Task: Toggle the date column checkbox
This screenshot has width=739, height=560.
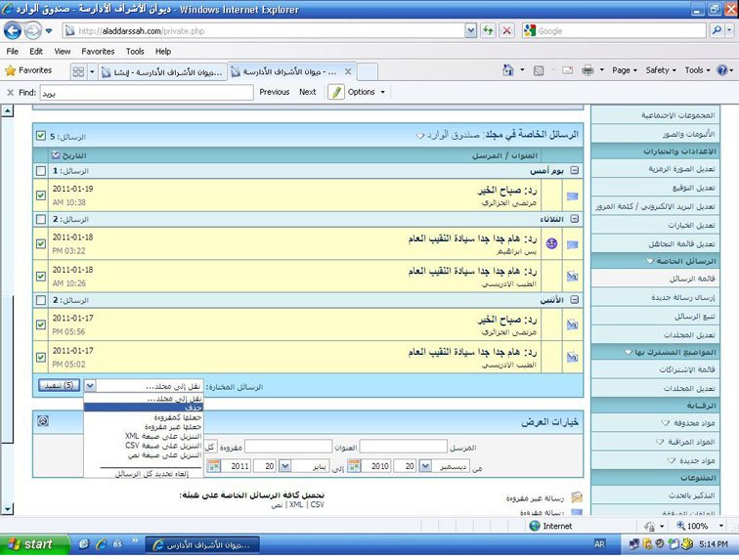Action: coord(56,154)
